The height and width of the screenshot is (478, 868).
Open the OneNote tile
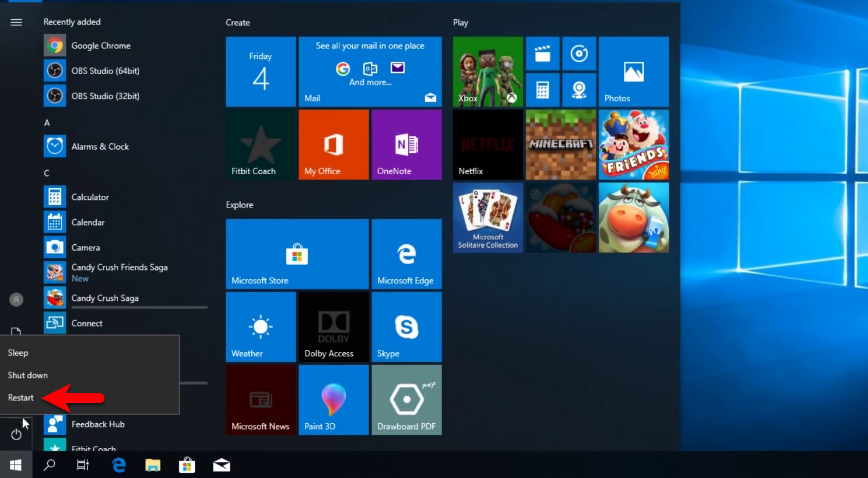(x=407, y=145)
